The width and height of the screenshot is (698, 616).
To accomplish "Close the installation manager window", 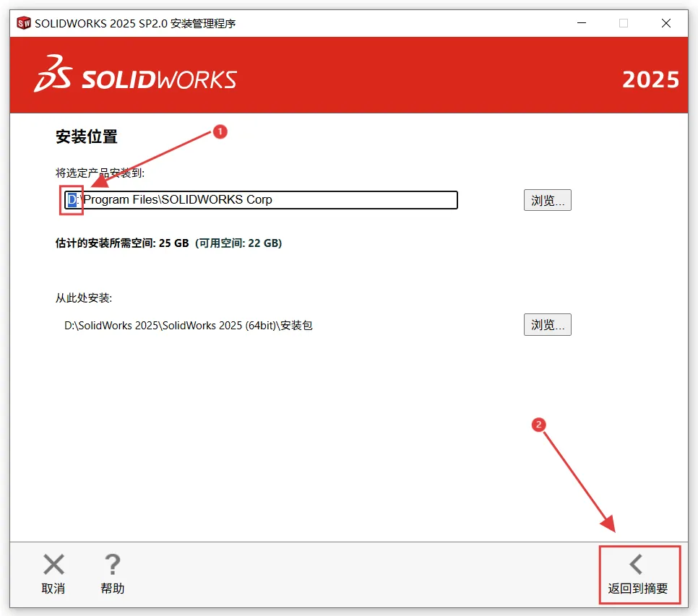I will [666, 23].
